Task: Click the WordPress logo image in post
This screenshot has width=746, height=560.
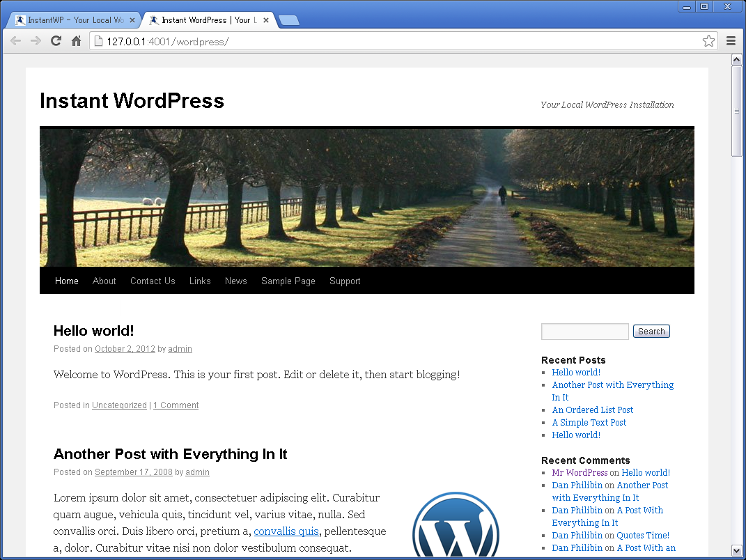Action: coord(456,524)
